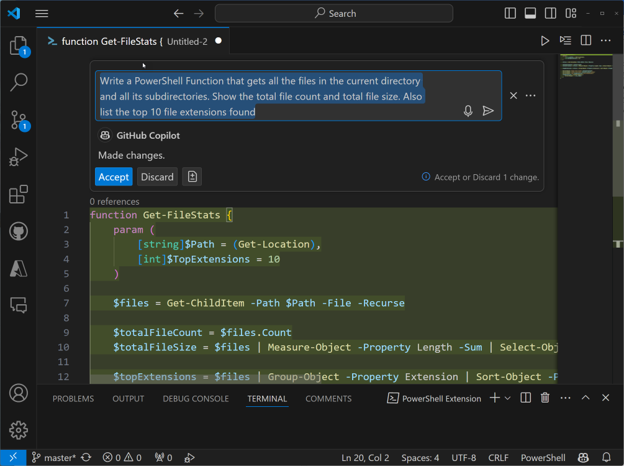Kill the terminal with trash icon

tap(545, 398)
